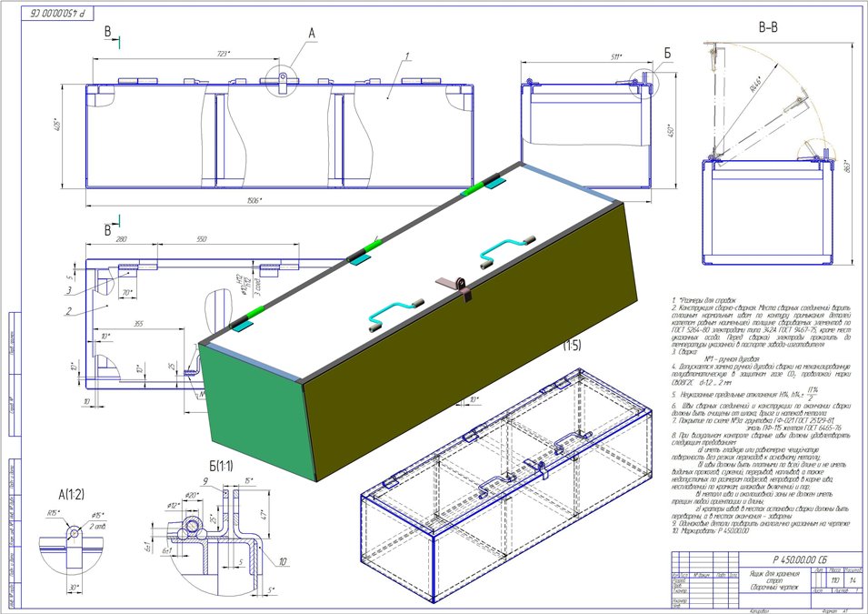
Task: Select the ø15* hole callout in detail А
Action: coord(97,515)
